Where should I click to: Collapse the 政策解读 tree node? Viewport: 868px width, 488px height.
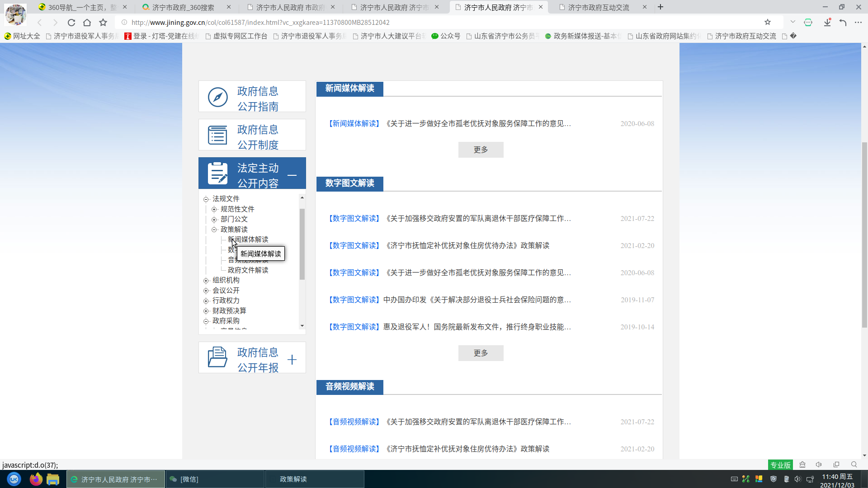pos(214,230)
